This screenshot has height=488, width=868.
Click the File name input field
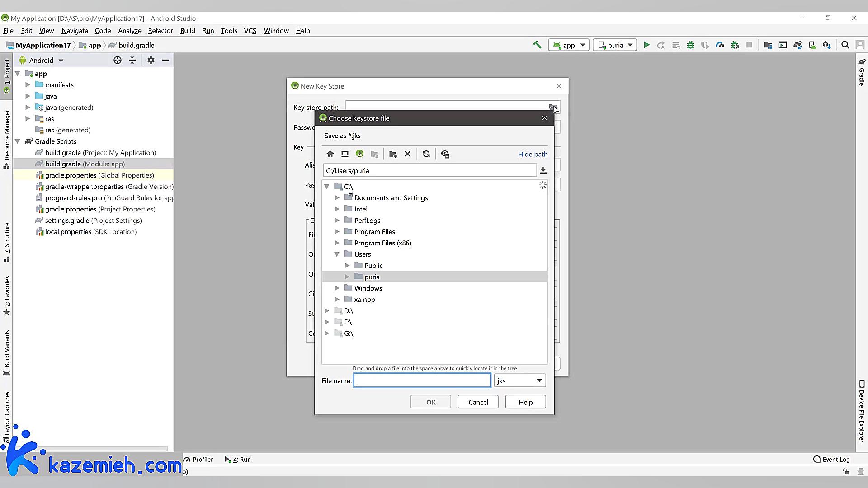coord(422,380)
